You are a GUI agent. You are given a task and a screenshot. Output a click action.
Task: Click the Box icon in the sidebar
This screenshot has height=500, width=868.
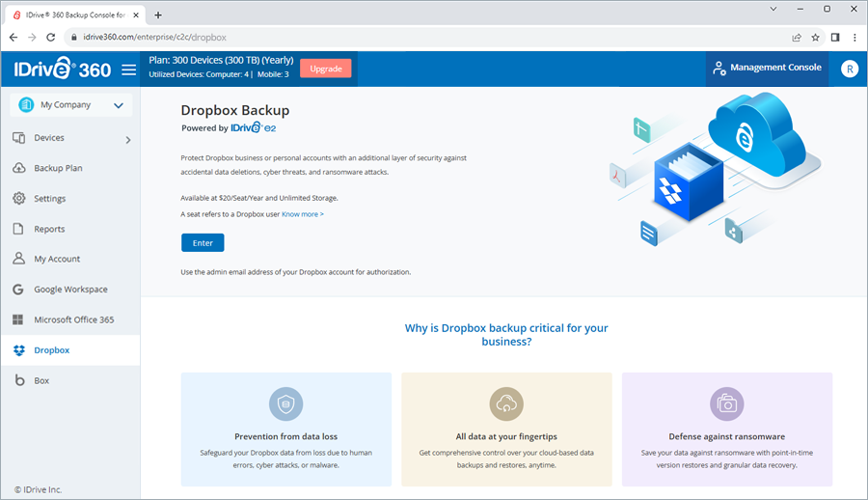[18, 381]
